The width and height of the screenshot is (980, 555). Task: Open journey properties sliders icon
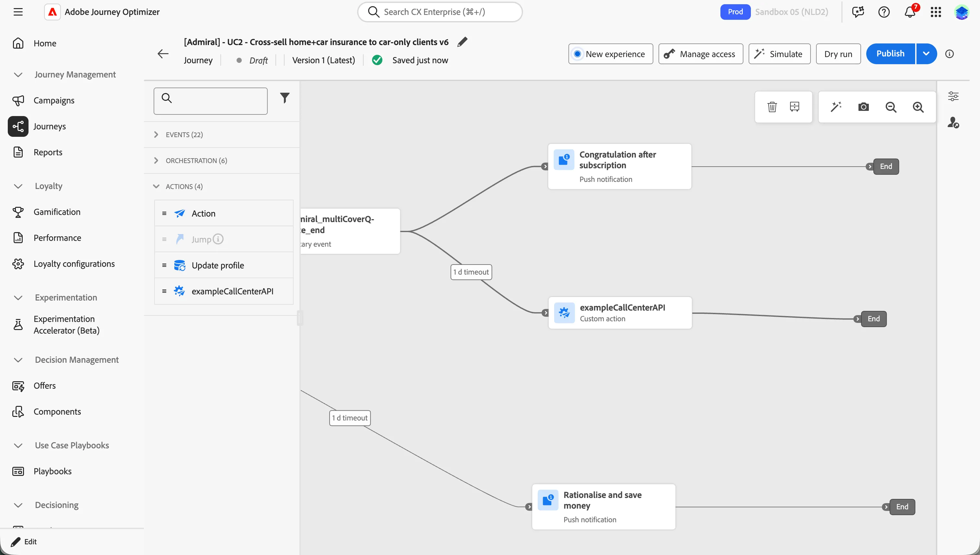coord(953,96)
